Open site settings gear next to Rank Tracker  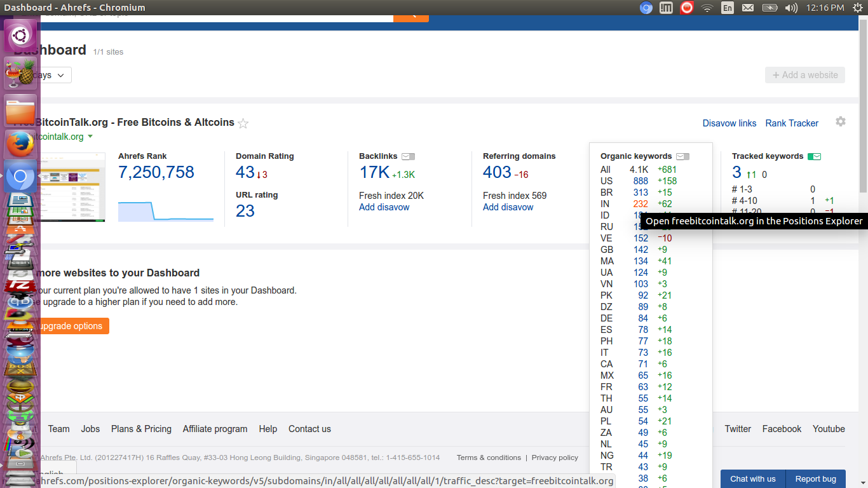click(x=841, y=121)
